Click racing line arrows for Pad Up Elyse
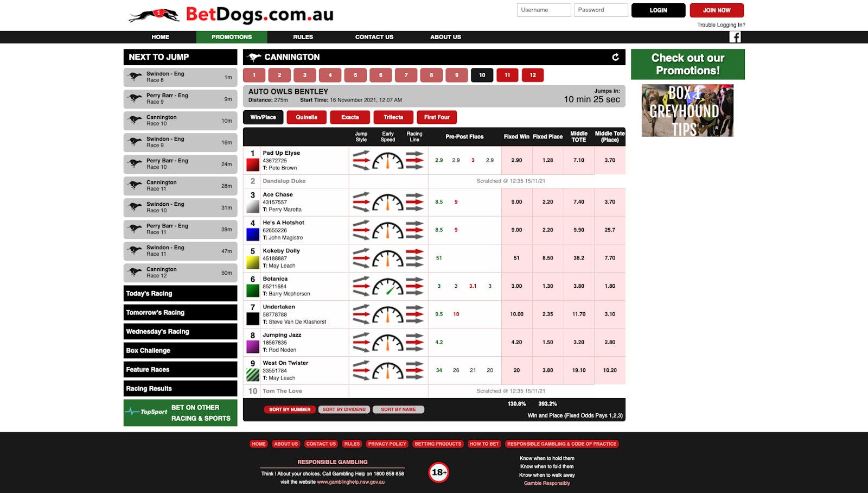The width and height of the screenshot is (868, 493). point(414,161)
